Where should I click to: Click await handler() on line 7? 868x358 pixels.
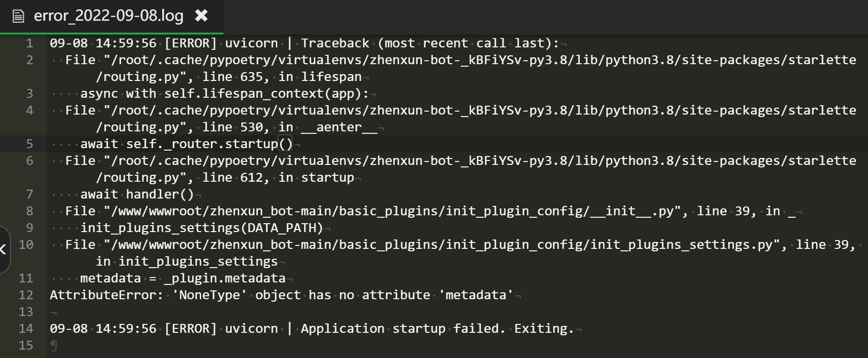[x=138, y=194]
